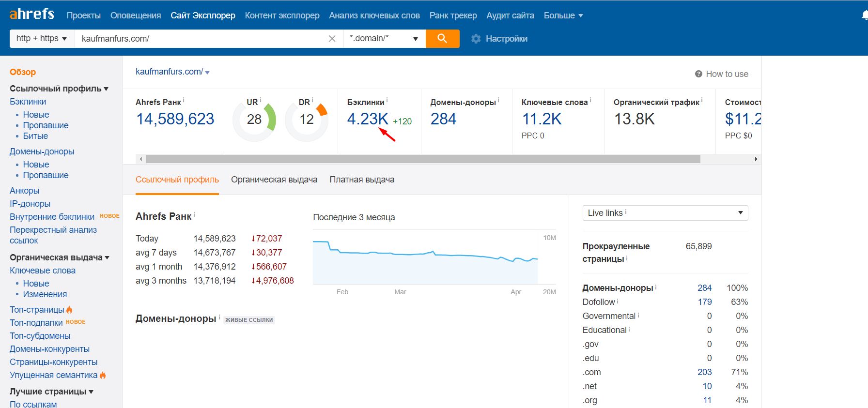
Task: Open Бэклинки in the sidebar
Action: point(28,102)
